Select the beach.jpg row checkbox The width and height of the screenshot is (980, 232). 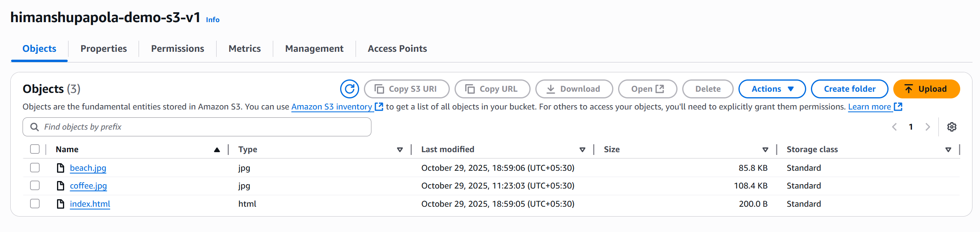point(35,168)
